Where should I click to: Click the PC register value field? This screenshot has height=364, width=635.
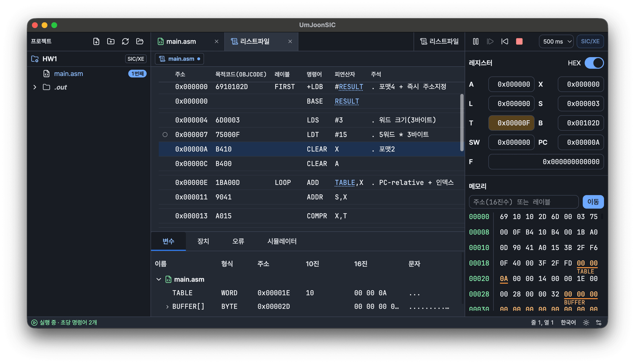click(x=581, y=142)
